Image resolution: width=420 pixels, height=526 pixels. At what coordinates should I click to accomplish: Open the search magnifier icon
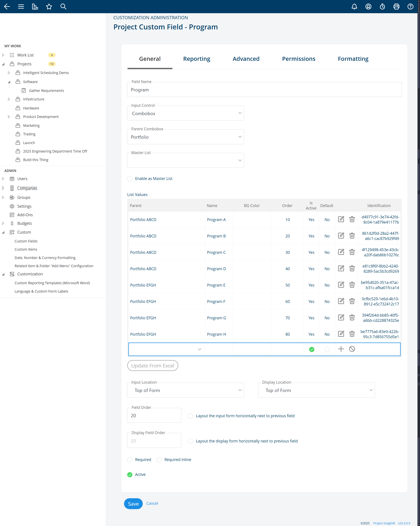63,7
